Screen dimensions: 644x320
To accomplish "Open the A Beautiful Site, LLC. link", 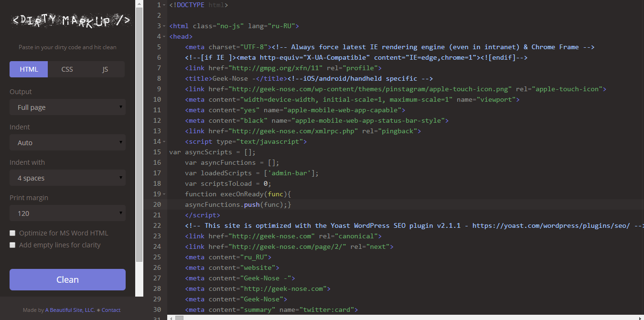I will (70, 310).
